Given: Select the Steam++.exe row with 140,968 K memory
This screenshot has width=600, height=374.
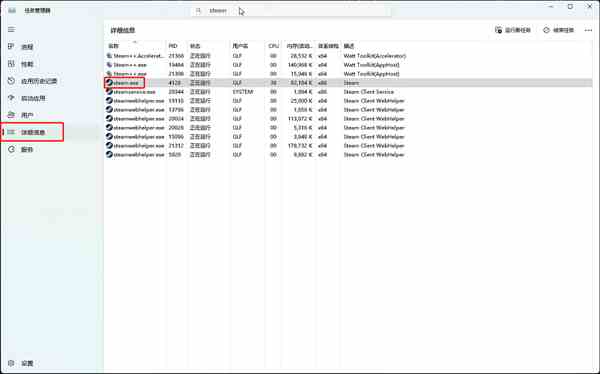Looking at the screenshot, I should 348,65.
